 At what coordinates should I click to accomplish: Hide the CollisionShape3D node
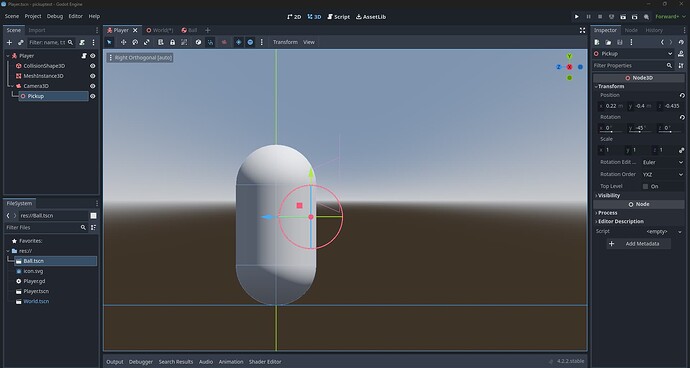coord(92,66)
